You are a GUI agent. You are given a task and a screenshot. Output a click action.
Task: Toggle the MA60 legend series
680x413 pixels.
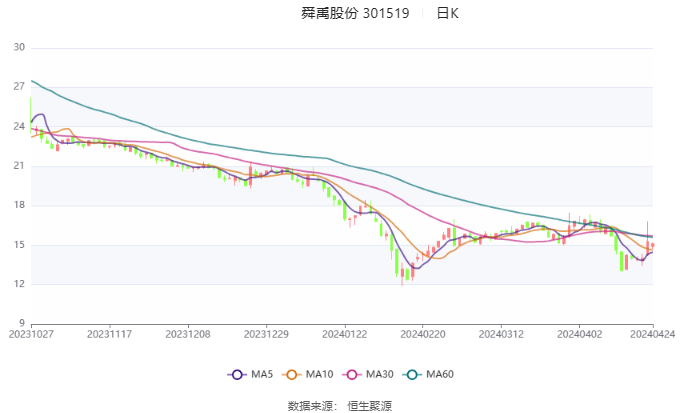(x=428, y=374)
